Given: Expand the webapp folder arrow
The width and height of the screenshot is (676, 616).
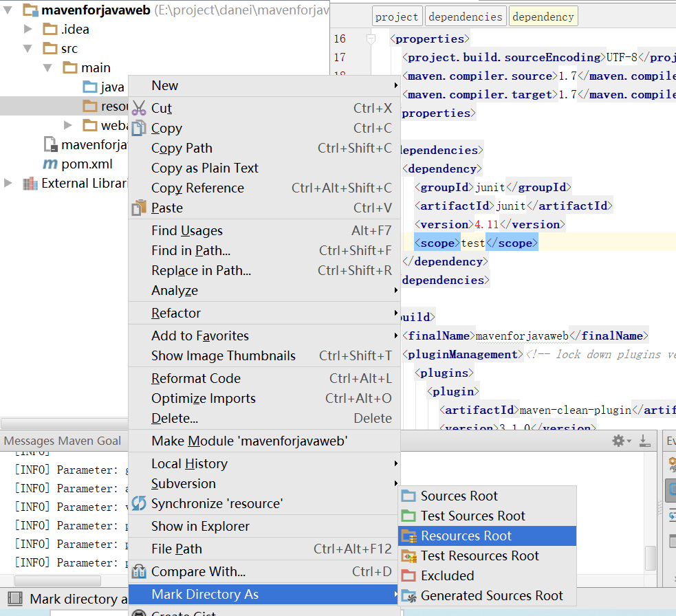Looking at the screenshot, I should point(67,125).
